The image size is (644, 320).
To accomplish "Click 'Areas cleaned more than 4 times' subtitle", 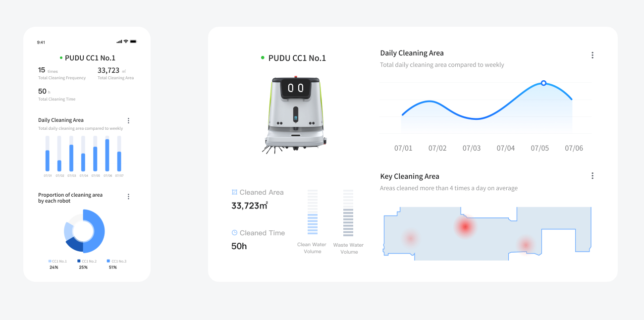I will click(449, 188).
